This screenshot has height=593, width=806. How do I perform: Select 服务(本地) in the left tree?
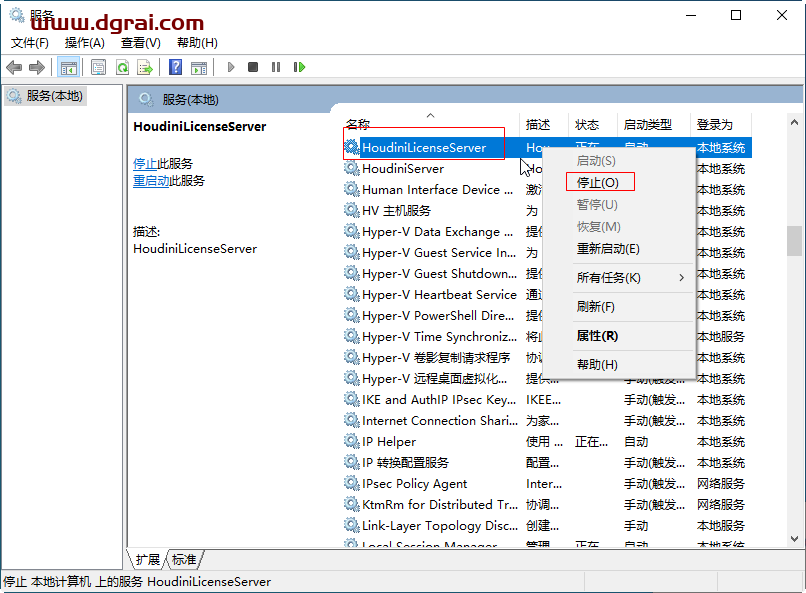point(54,96)
